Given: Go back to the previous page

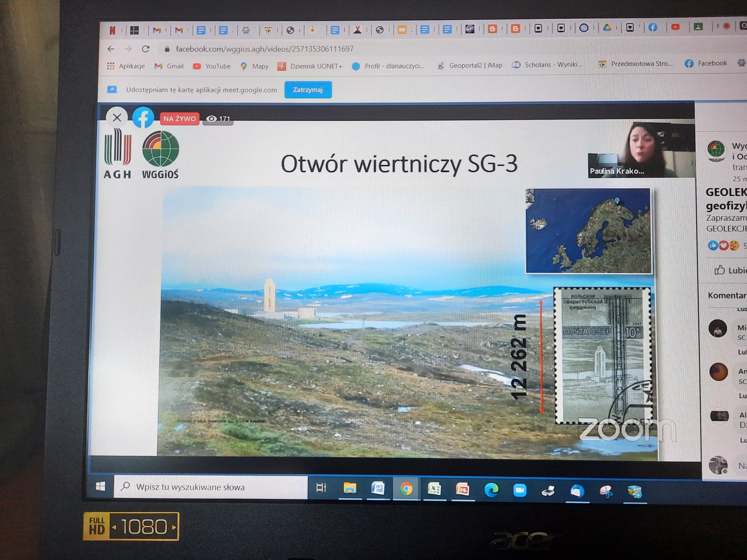Looking at the screenshot, I should tap(111, 49).
